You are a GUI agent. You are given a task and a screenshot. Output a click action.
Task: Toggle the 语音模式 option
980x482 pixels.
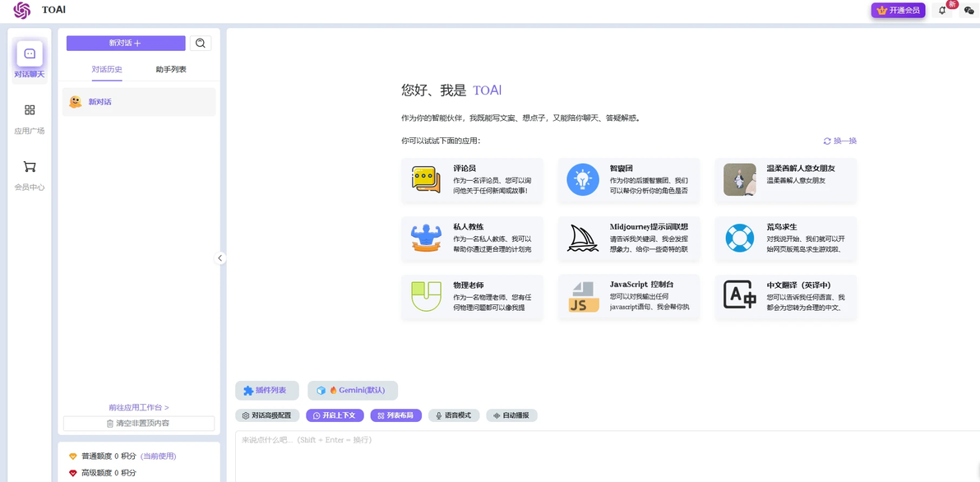tap(454, 415)
